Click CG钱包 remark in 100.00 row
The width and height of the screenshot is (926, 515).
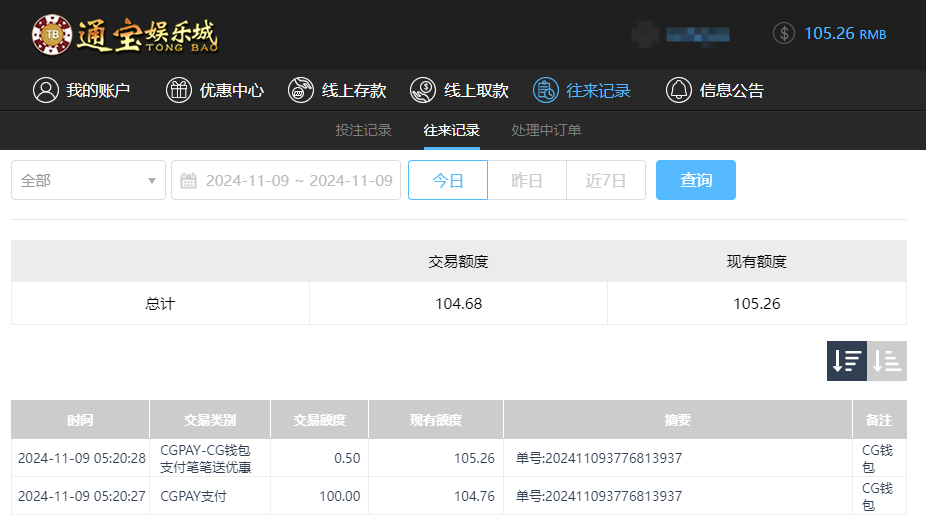[x=877, y=496]
